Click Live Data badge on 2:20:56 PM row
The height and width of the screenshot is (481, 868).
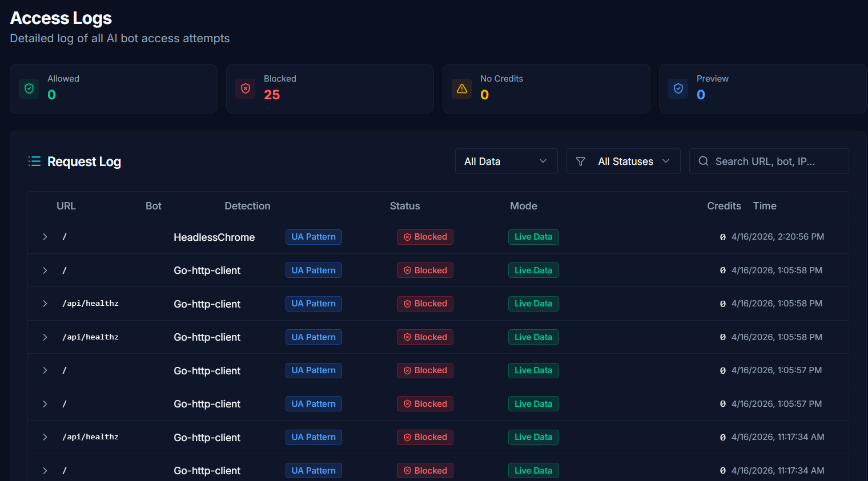pos(533,237)
